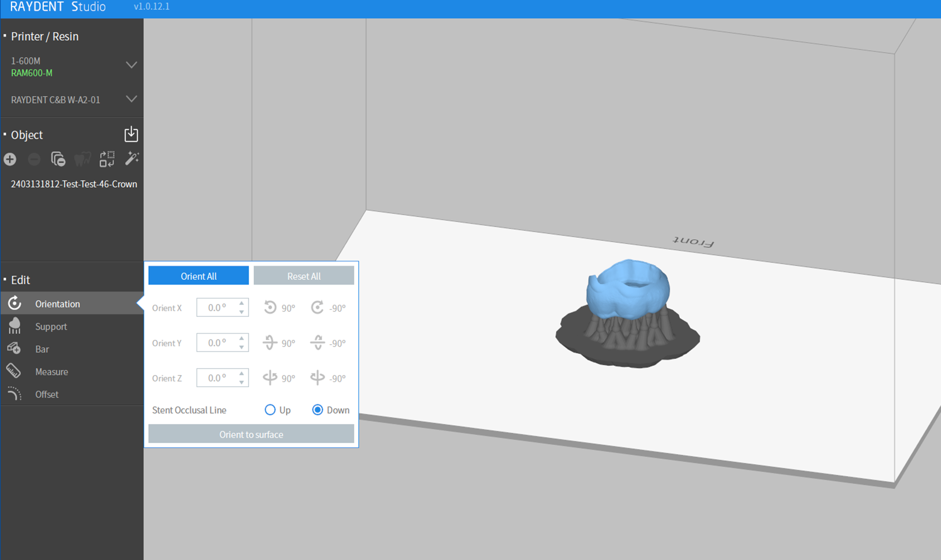Image resolution: width=941 pixels, height=560 pixels.
Task: Rotate Z by 90° using rotation icon
Action: (270, 378)
